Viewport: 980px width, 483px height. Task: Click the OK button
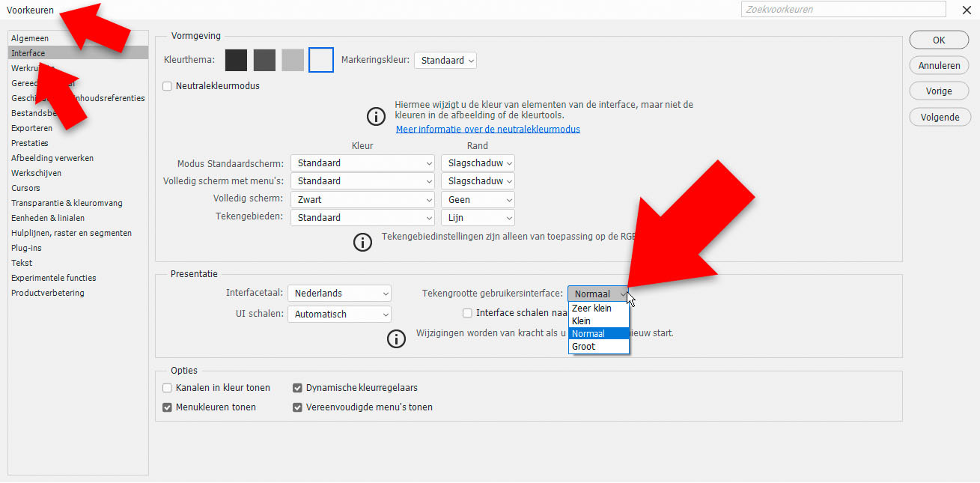pos(939,40)
